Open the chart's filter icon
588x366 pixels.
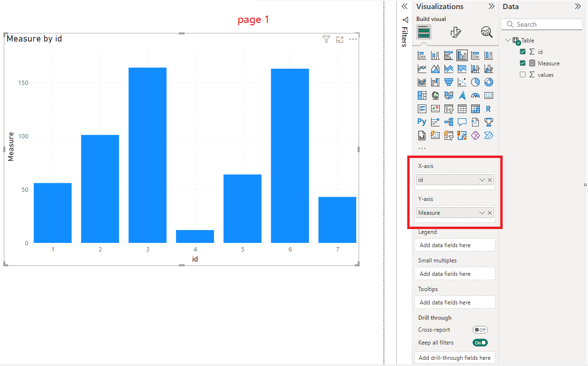coord(326,40)
